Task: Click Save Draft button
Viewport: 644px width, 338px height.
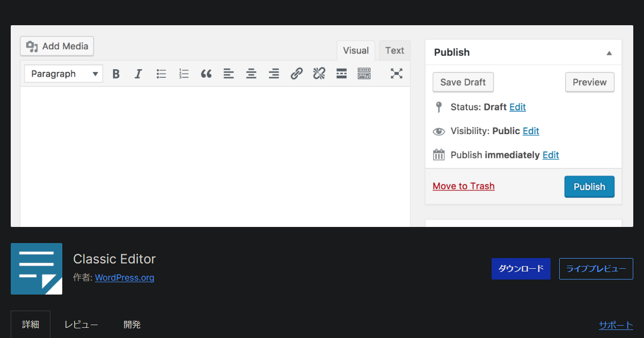Action: pyautogui.click(x=463, y=82)
